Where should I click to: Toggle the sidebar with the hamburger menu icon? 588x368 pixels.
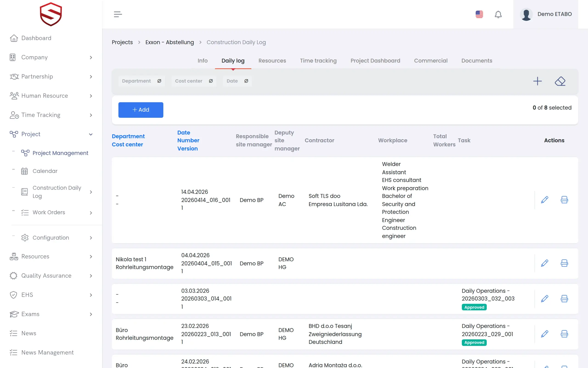pos(118,14)
